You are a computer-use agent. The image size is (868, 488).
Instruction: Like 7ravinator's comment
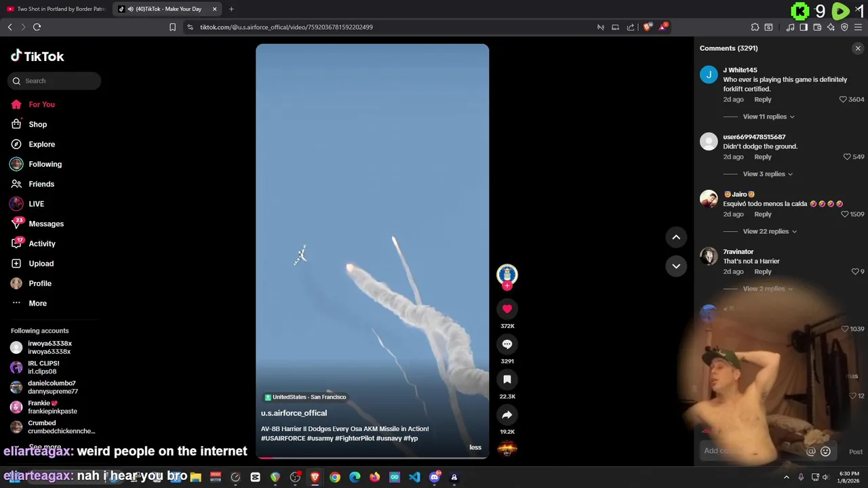[x=855, y=272]
